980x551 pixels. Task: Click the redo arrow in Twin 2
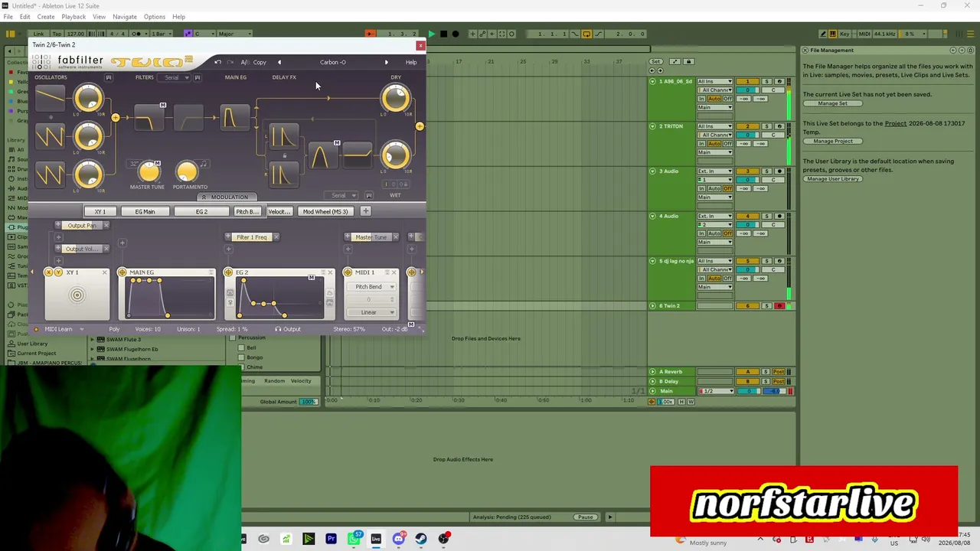[x=230, y=62]
